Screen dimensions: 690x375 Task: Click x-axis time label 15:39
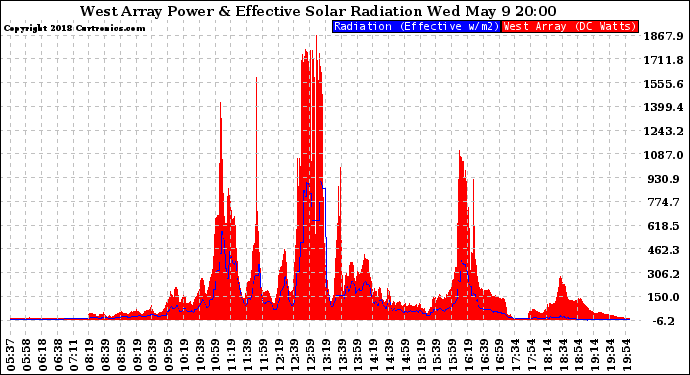[x=437, y=355]
